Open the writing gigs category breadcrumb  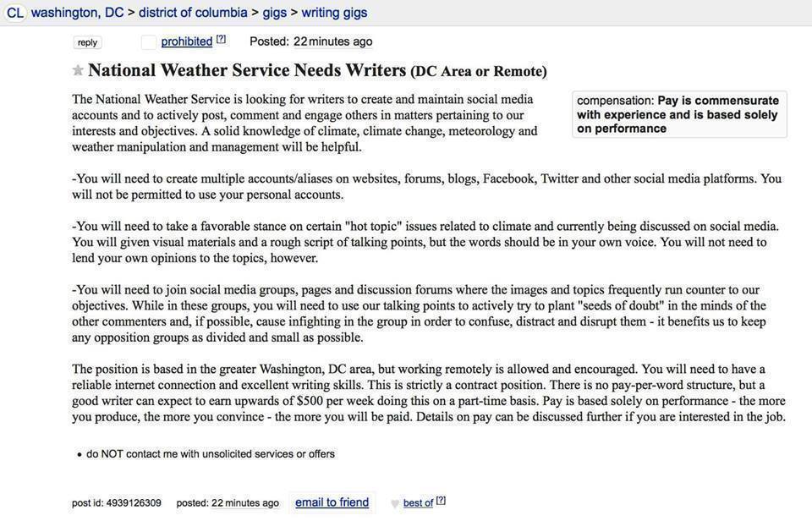pyautogui.click(x=334, y=13)
